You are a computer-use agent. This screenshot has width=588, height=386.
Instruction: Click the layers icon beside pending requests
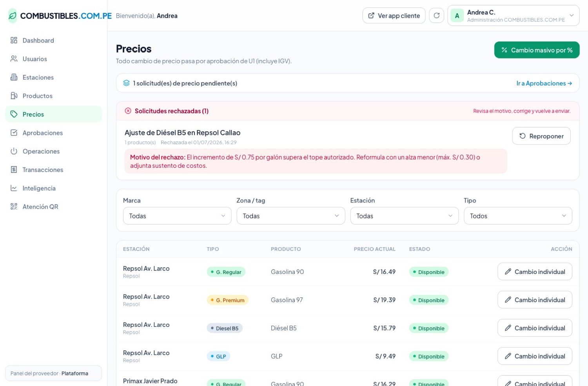pyautogui.click(x=126, y=83)
